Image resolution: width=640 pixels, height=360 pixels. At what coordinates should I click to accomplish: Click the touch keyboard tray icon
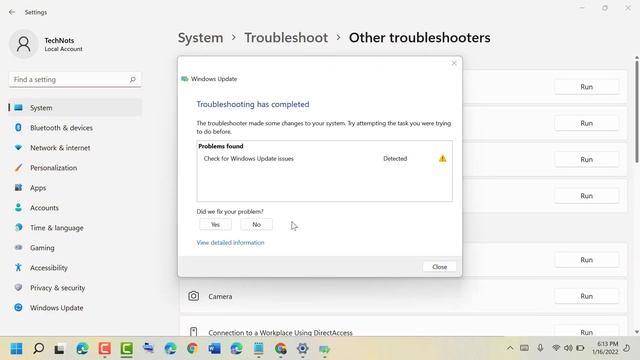(x=524, y=348)
